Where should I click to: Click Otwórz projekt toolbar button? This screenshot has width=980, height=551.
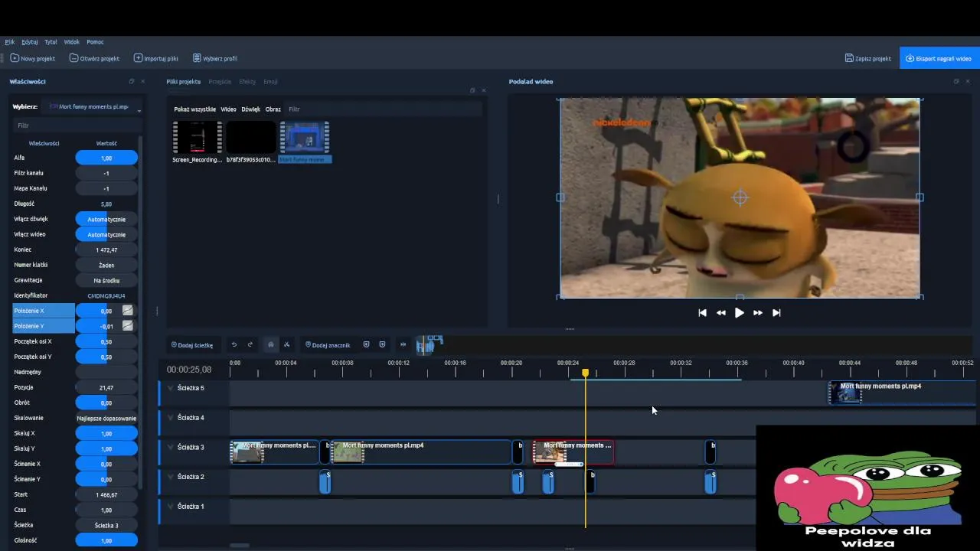pyautogui.click(x=94, y=58)
